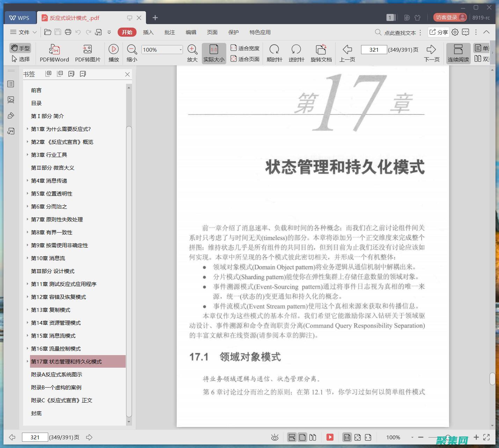
Task: Expand the 第12章 容错及恢复模式 bookmark
Action: tap(28, 297)
